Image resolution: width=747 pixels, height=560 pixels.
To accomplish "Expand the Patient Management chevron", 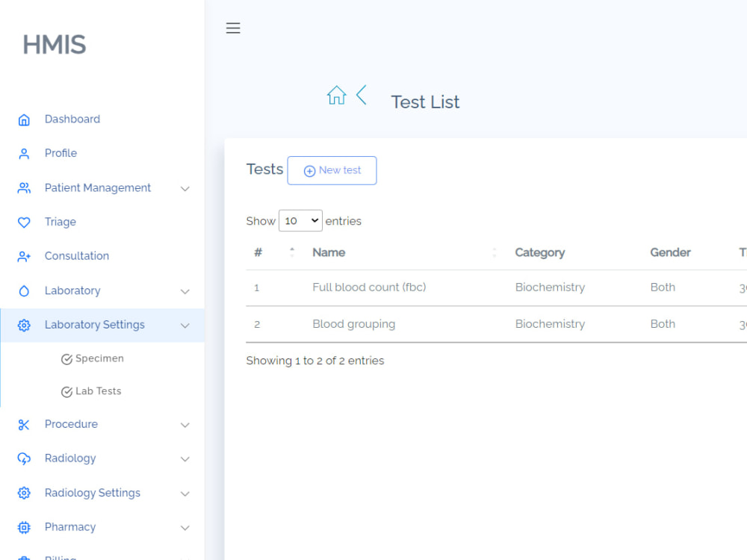I will click(185, 189).
